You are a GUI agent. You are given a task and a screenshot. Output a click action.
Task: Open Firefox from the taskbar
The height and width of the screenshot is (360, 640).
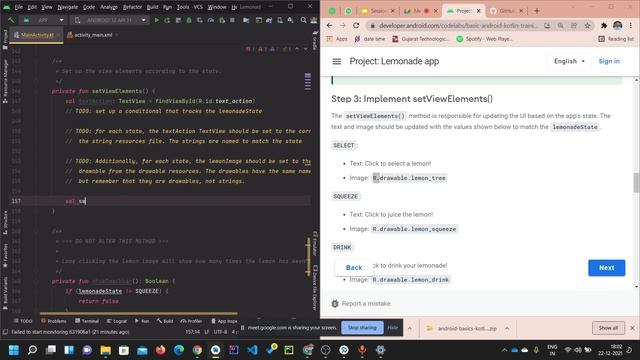tap(160, 350)
